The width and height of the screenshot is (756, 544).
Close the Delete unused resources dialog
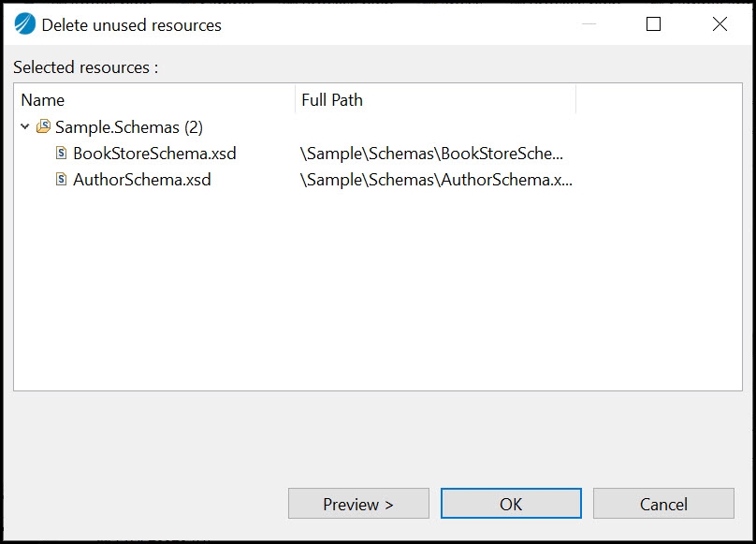point(720,25)
